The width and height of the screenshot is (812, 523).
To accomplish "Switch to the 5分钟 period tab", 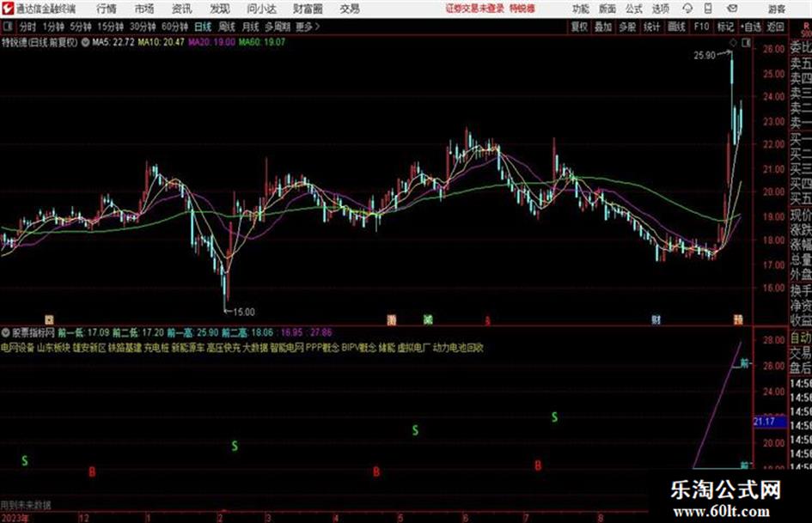I will (x=80, y=27).
